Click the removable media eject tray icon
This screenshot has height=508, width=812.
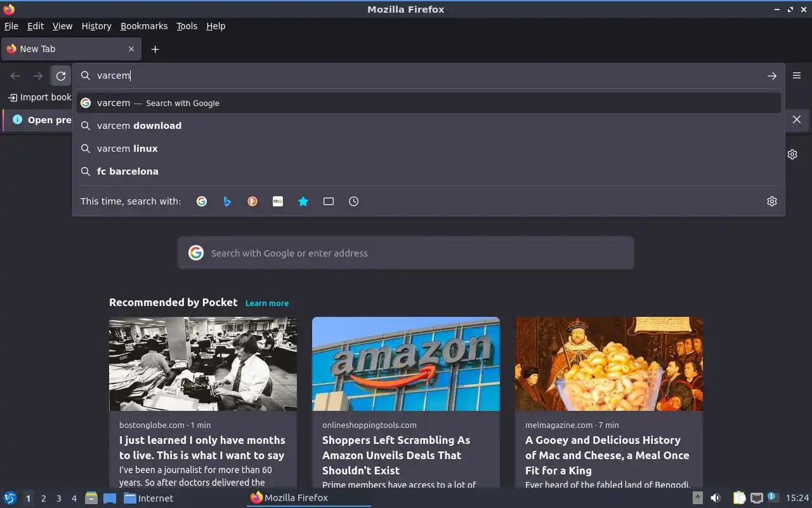697,498
